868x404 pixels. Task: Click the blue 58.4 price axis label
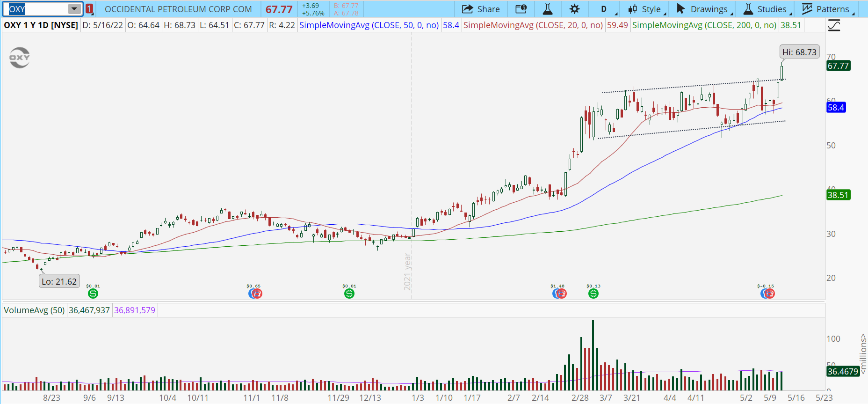[836, 107]
